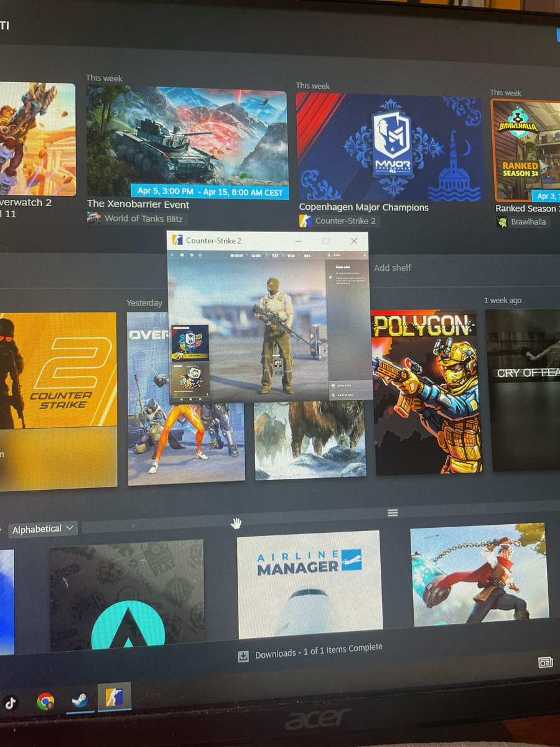The width and height of the screenshot is (560, 747).
Task: Select the Airline Manager game cover
Action: (x=309, y=584)
